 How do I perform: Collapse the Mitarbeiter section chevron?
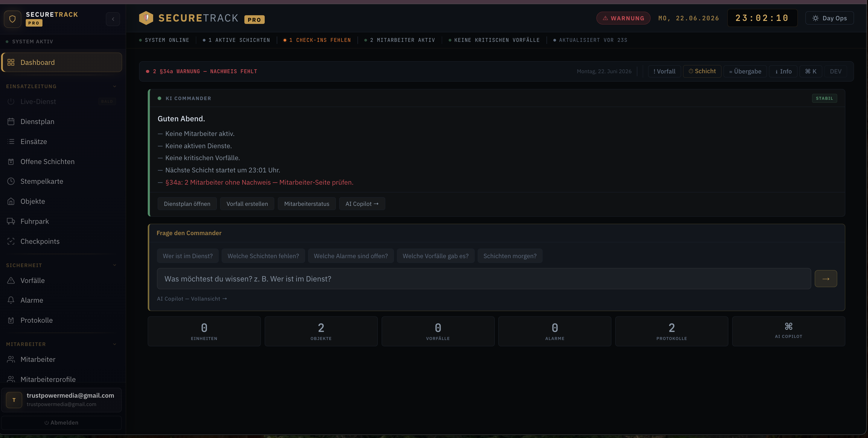115,344
